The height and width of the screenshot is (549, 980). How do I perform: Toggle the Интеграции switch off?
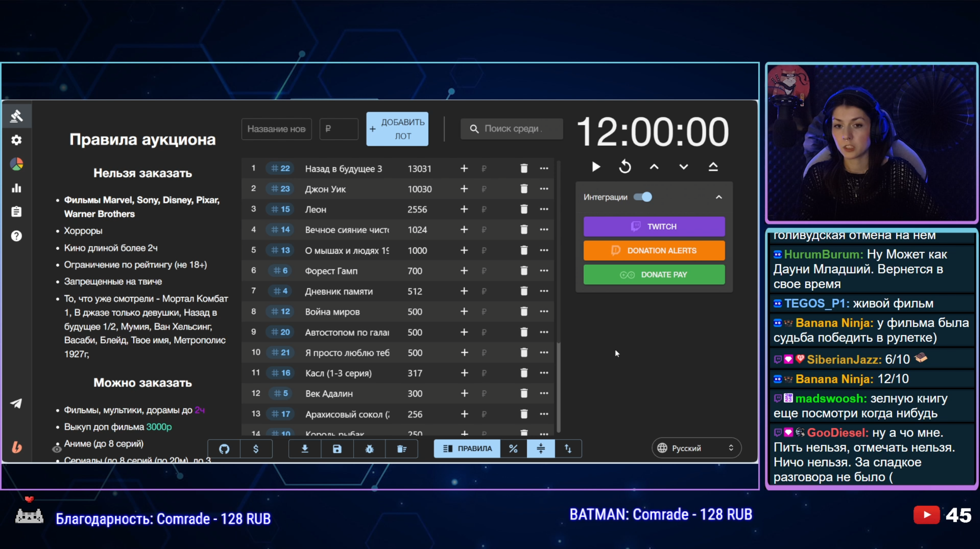[643, 197]
